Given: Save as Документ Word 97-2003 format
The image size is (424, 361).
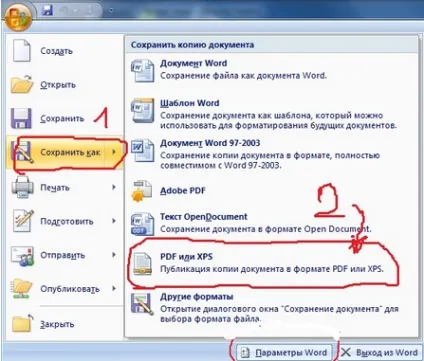Looking at the screenshot, I should (272, 153).
